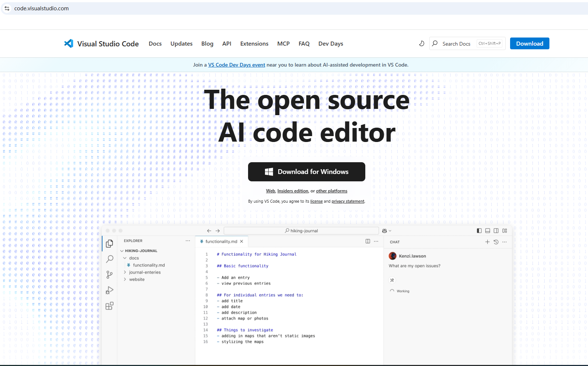This screenshot has width=588, height=366.
Task: Click the tools icon under chat message
Action: coord(392,280)
